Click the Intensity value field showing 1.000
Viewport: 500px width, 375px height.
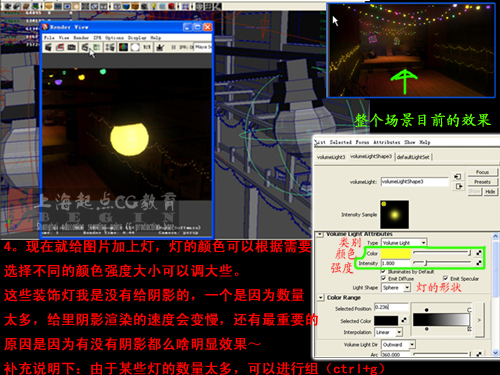[x=396, y=263]
